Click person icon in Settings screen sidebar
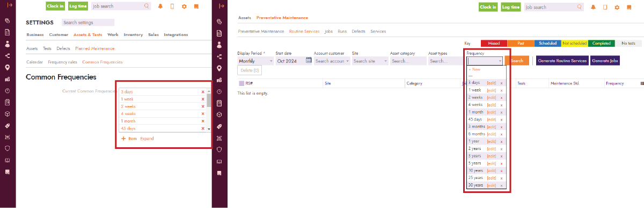Image resolution: width=644 pixels, height=208 pixels. (x=8, y=44)
